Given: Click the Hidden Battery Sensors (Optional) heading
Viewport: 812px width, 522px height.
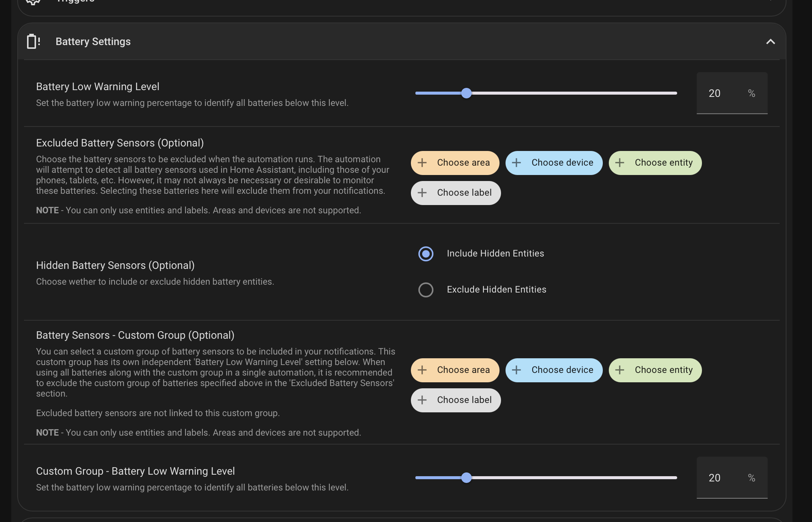Looking at the screenshot, I should coord(115,266).
